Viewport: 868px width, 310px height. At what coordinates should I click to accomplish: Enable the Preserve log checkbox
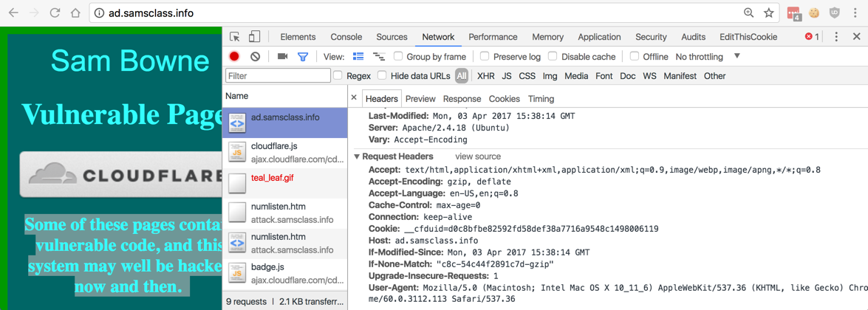click(x=485, y=56)
